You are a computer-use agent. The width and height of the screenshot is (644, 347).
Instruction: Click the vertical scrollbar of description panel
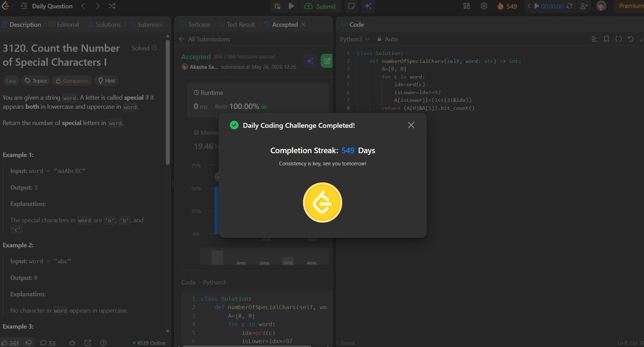(x=168, y=102)
